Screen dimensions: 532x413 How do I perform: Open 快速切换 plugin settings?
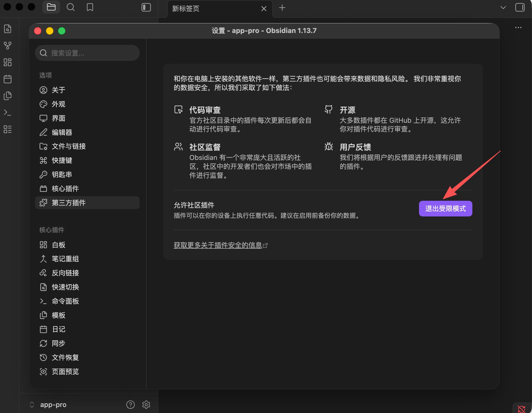[x=87, y=287]
